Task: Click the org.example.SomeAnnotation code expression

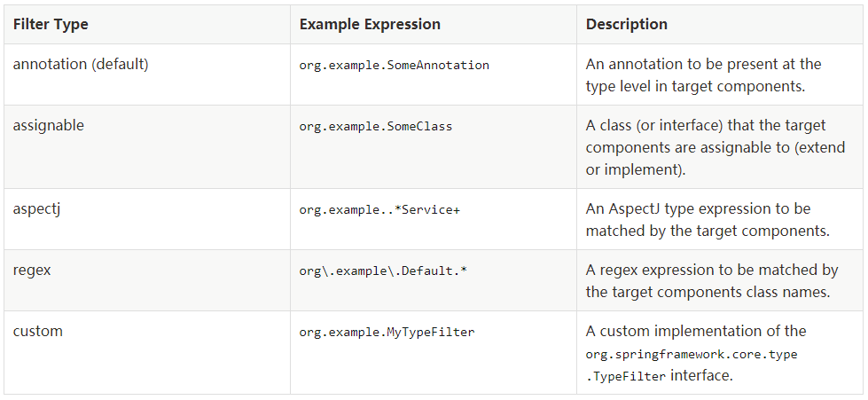Action: pos(395,66)
